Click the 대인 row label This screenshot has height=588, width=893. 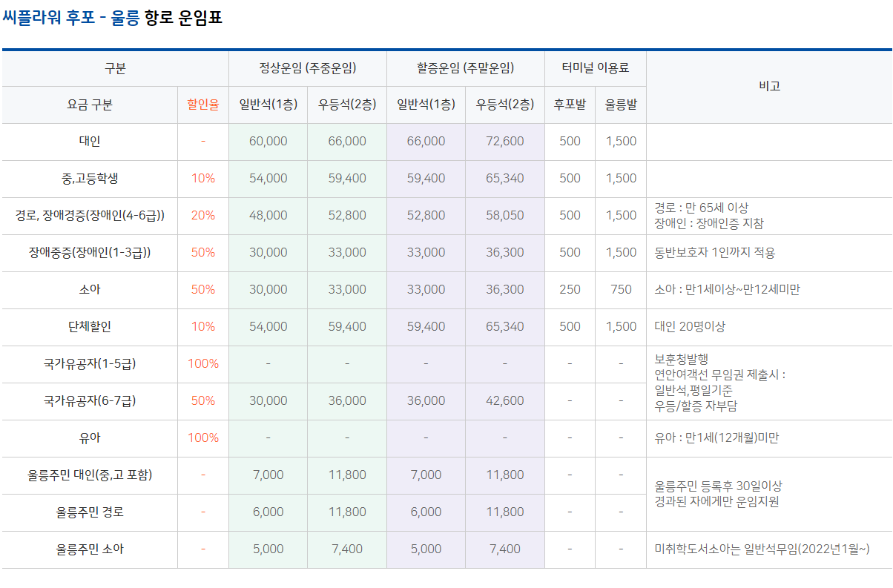click(x=90, y=142)
